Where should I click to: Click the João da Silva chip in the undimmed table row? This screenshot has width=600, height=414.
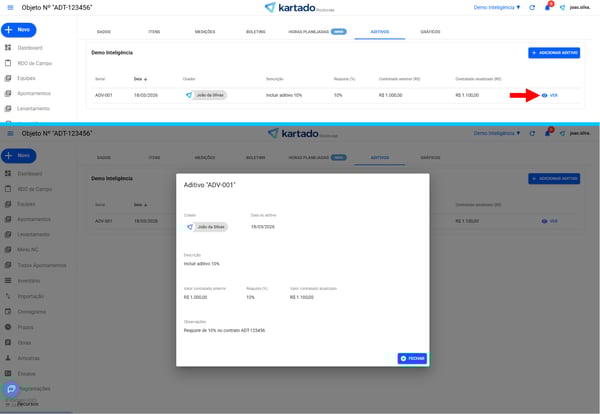(206, 95)
